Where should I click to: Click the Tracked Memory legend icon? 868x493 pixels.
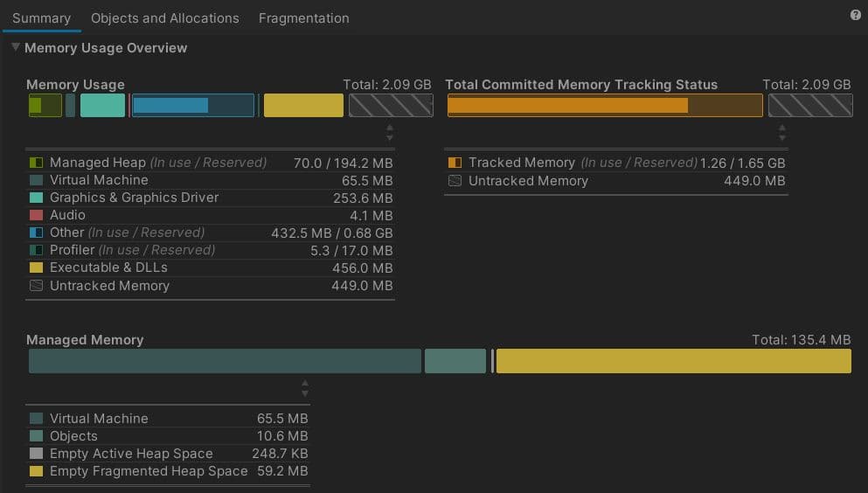[455, 163]
